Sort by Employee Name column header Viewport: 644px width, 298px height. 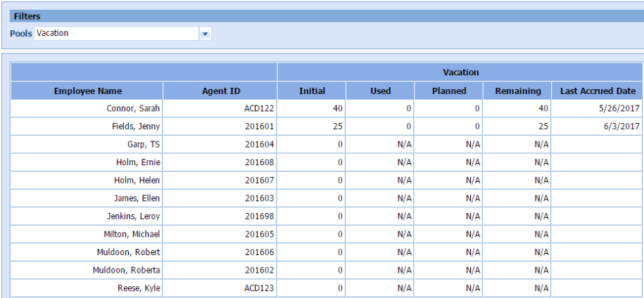pos(87,91)
